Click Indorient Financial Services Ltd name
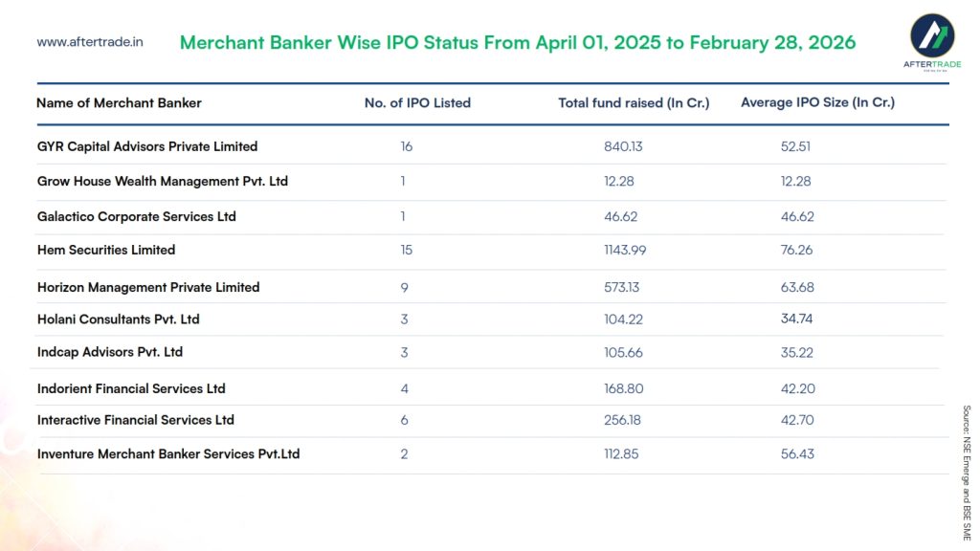Viewport: 980px width, 551px height. click(131, 388)
